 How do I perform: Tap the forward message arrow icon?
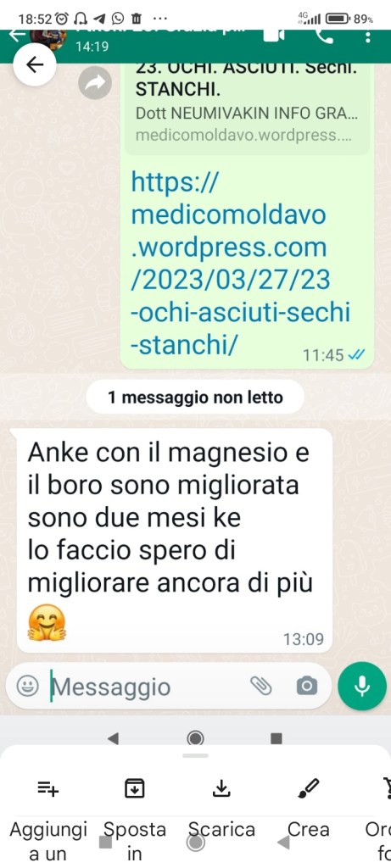95,83
